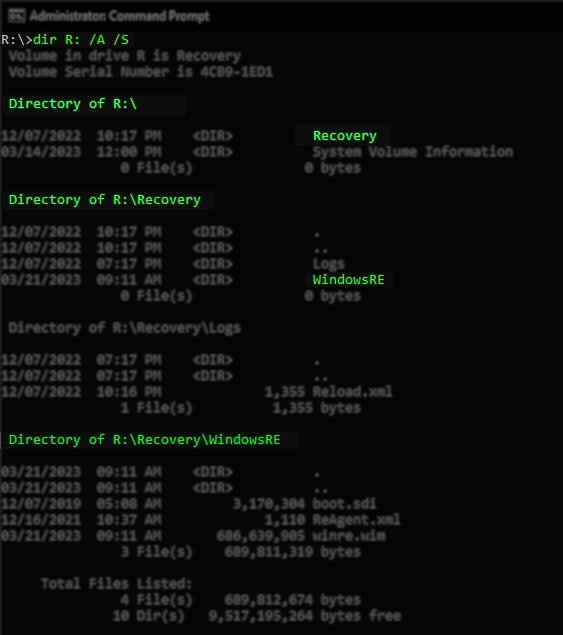Click the R:\> prompt text
Viewport: 563px width, 635px height.
click(17, 40)
